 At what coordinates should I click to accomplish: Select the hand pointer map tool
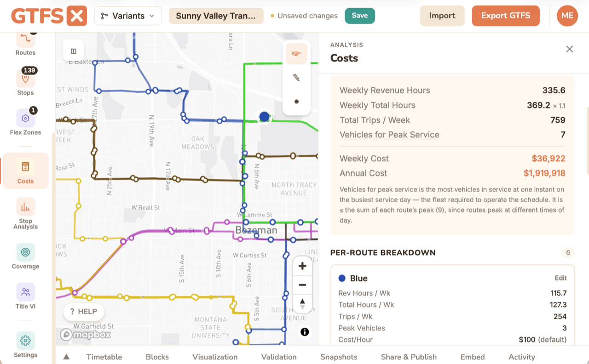pos(296,54)
